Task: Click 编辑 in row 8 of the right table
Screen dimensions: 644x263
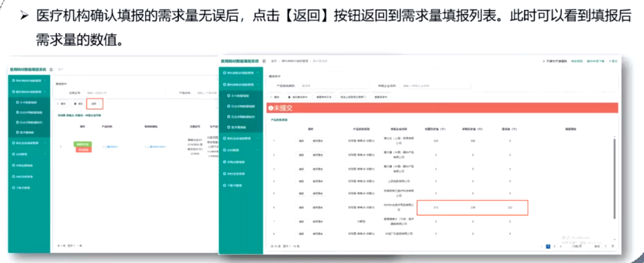Action: click(x=301, y=234)
